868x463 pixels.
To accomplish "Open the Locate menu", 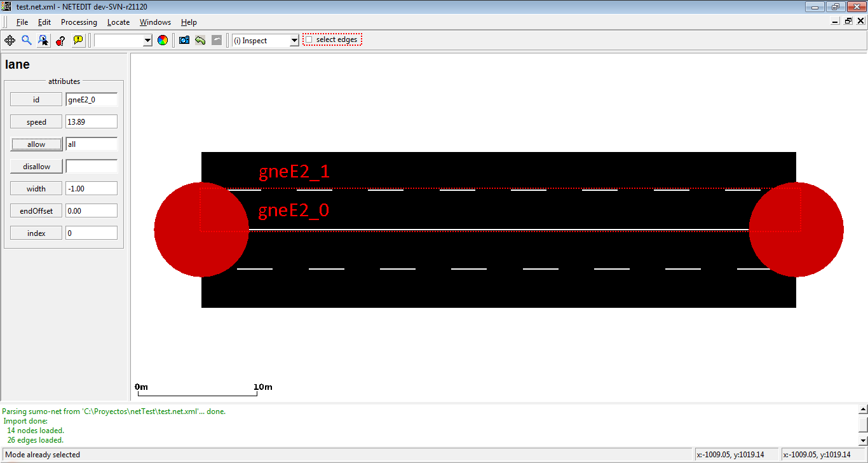I will pos(118,22).
